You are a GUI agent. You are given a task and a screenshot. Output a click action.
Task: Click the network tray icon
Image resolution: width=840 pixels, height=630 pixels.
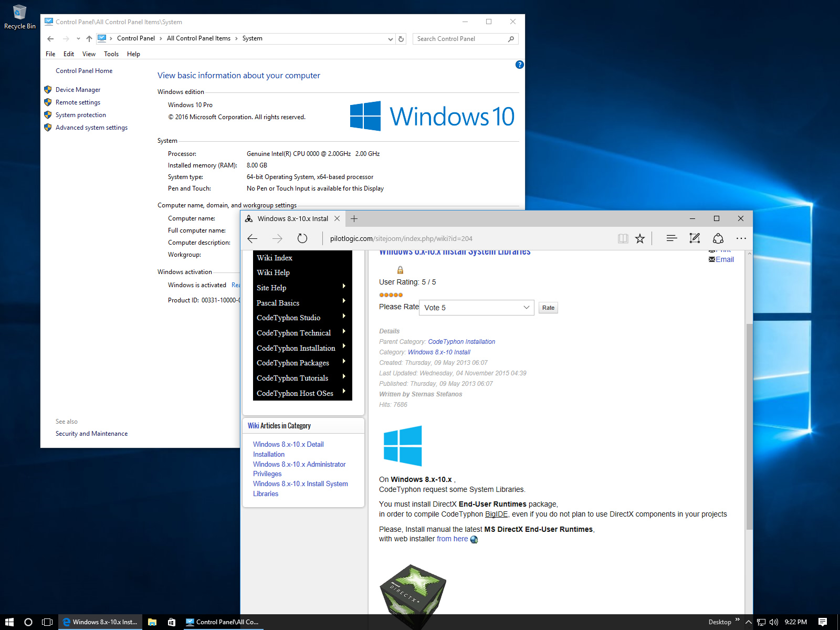(x=761, y=622)
